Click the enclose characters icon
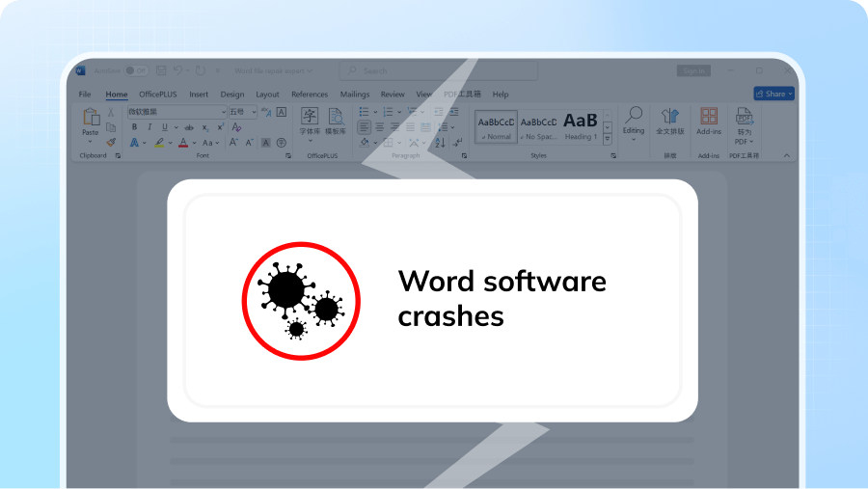The height and width of the screenshot is (489, 868). pos(282,143)
